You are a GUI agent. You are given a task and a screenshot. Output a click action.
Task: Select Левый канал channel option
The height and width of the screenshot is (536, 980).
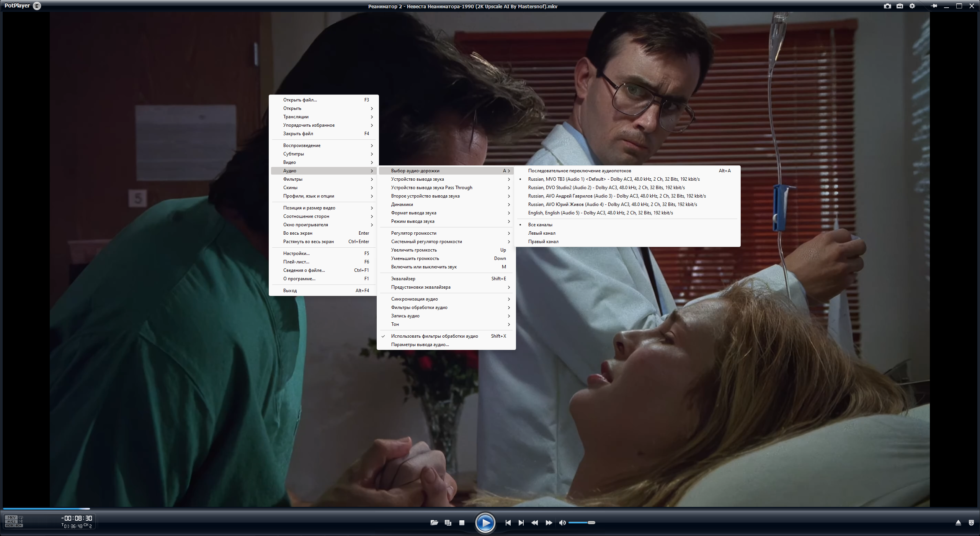542,233
